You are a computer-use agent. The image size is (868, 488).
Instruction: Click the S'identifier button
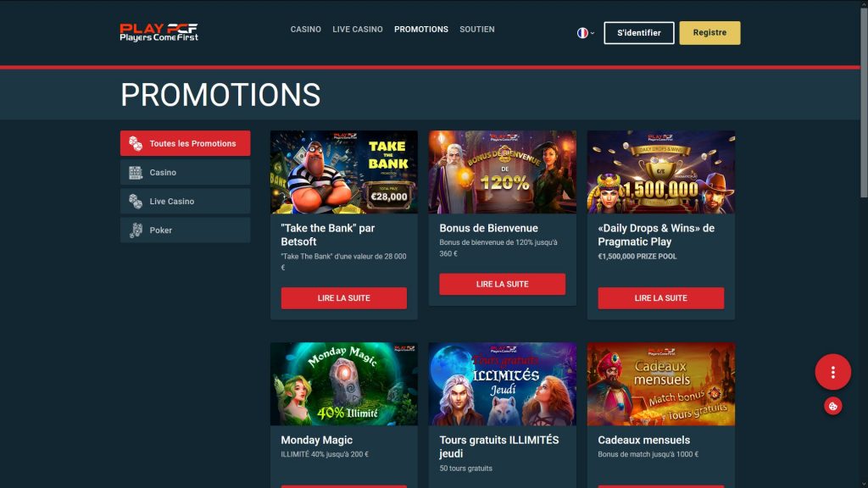point(639,33)
